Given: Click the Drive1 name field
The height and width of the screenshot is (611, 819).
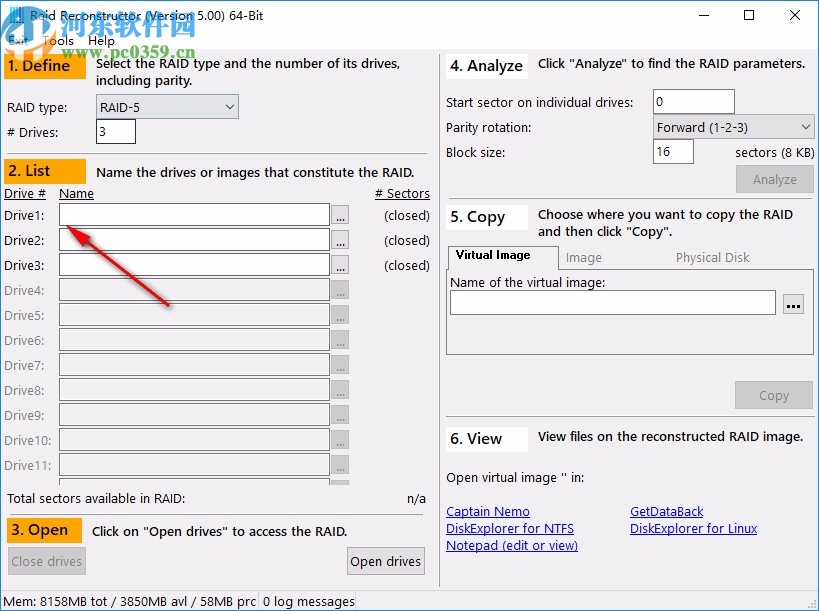Looking at the screenshot, I should tap(194, 215).
